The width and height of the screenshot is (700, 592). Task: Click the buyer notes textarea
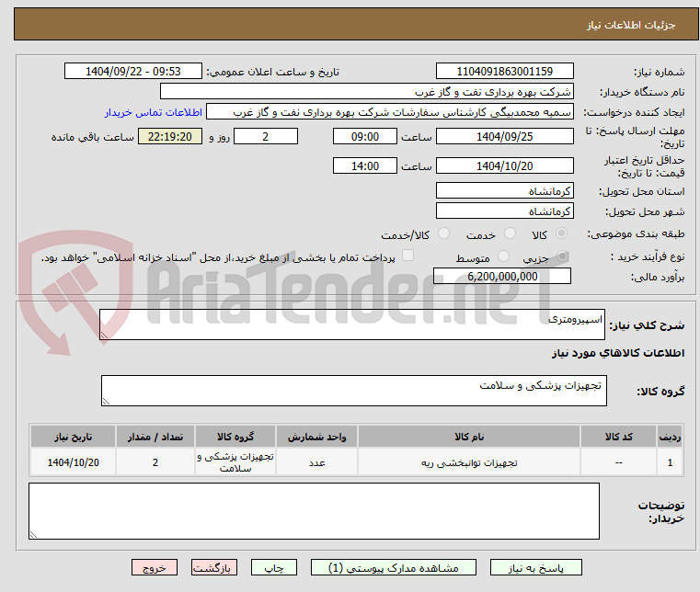point(314,511)
